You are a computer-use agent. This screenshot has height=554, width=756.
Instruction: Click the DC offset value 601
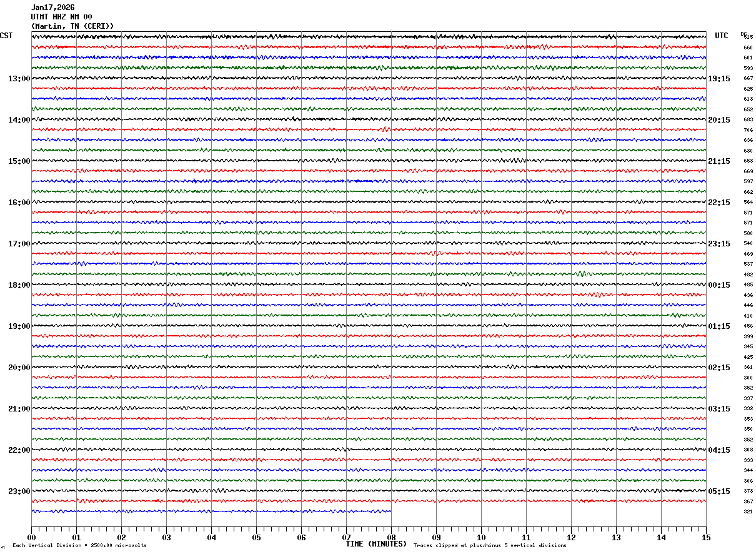point(748,58)
